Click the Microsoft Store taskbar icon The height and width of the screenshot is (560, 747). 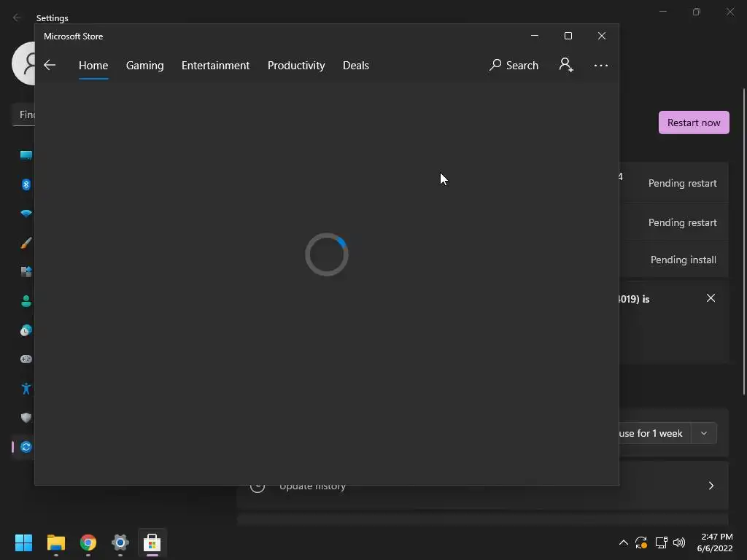tap(152, 542)
